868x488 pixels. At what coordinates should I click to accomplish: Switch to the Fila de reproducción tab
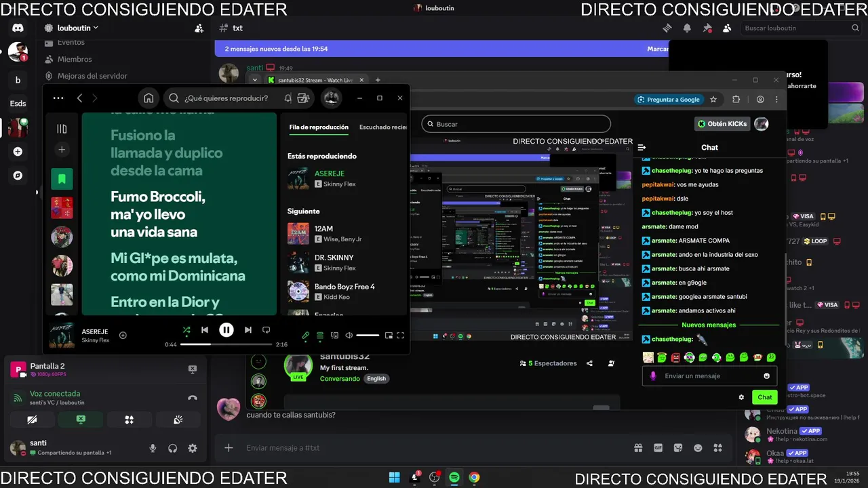(x=319, y=127)
